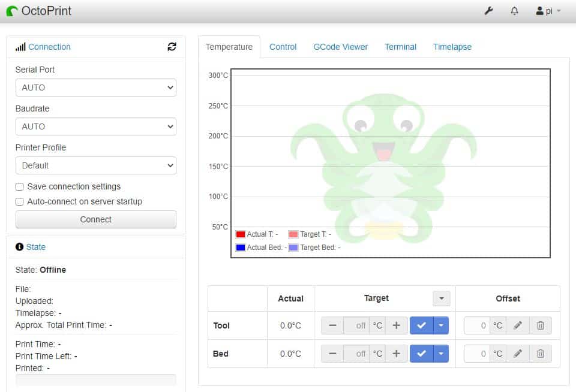Viewport: 576px width, 392px height.
Task: Click the Bed target temperature field
Action: pos(356,354)
